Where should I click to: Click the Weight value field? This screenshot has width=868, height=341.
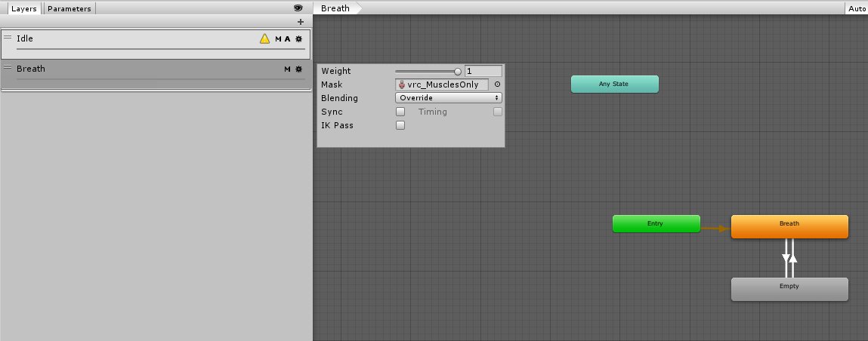coord(483,71)
